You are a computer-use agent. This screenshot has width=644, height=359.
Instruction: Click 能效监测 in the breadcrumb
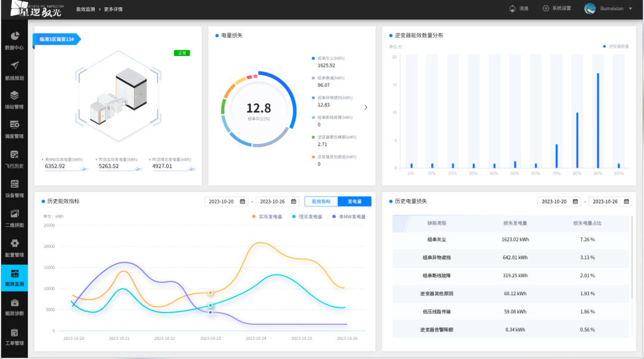tap(86, 9)
